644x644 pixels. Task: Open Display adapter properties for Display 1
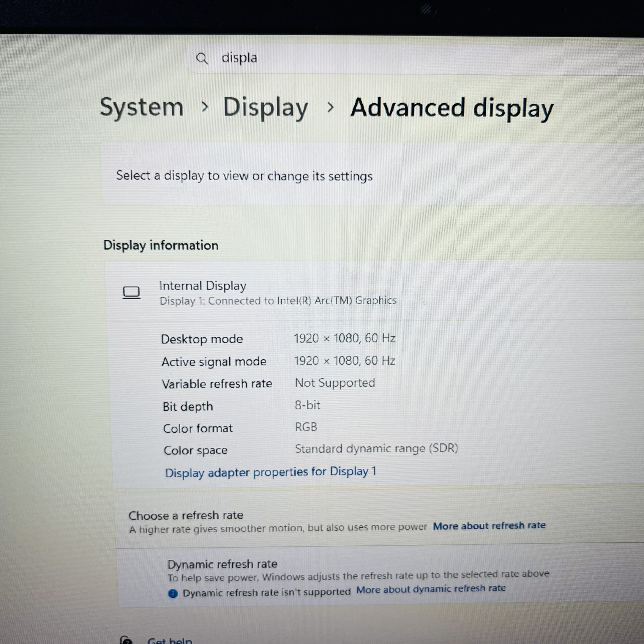click(271, 472)
